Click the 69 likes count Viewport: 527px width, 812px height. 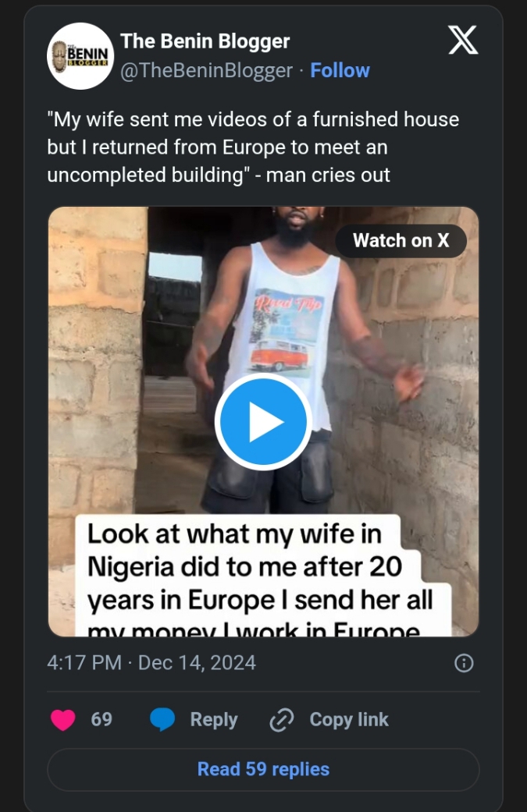pos(101,719)
